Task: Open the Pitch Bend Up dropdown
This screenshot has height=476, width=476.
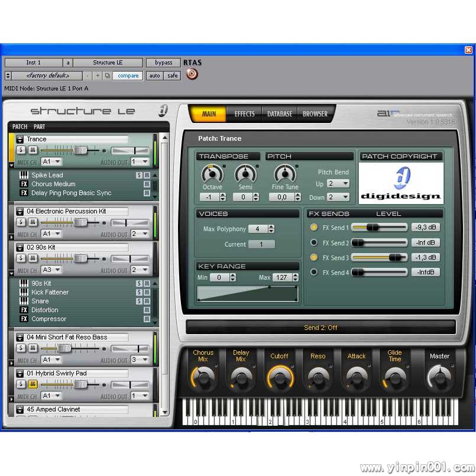Action: 338,184
